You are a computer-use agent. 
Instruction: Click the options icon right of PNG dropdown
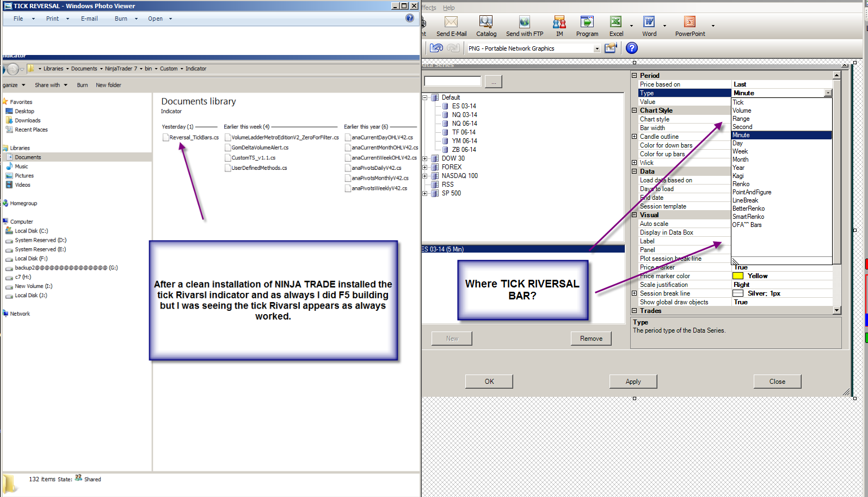(611, 48)
